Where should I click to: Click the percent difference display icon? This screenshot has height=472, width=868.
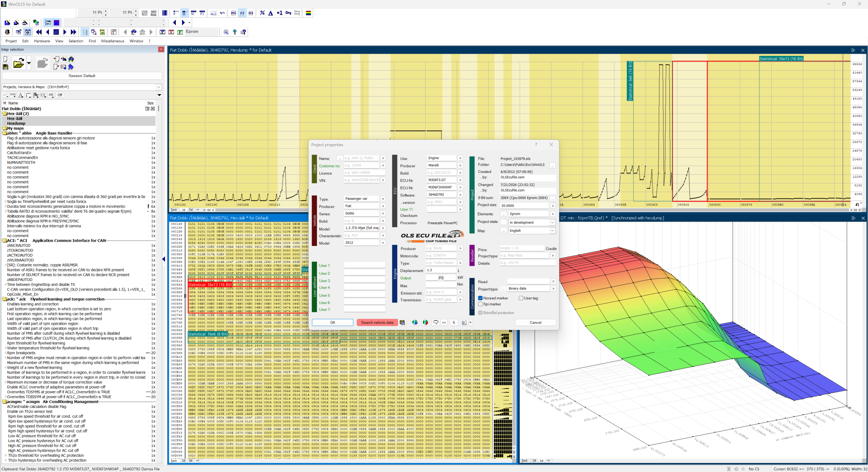pyautogui.click(x=262, y=13)
